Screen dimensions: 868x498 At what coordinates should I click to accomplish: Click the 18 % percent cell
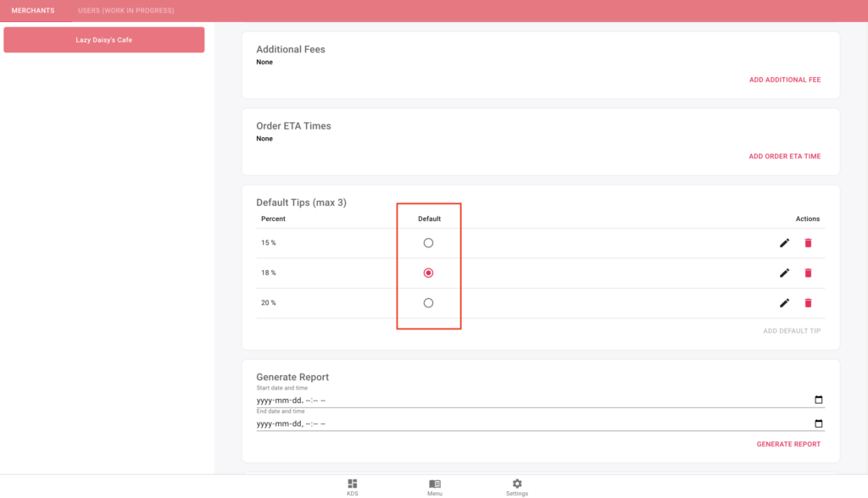pyautogui.click(x=269, y=273)
